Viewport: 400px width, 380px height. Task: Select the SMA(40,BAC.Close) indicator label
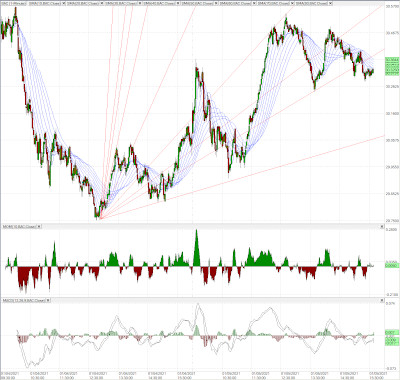click(x=159, y=3)
